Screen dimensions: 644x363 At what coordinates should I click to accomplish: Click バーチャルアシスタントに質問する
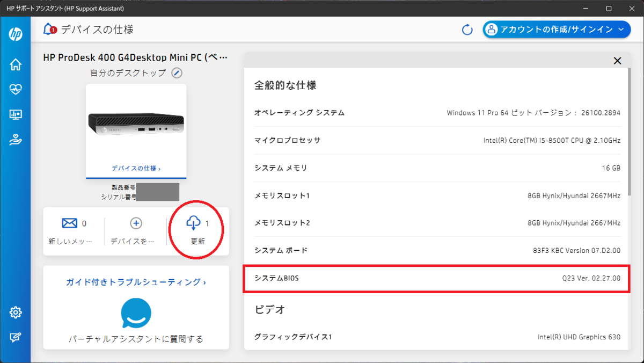pyautogui.click(x=136, y=339)
